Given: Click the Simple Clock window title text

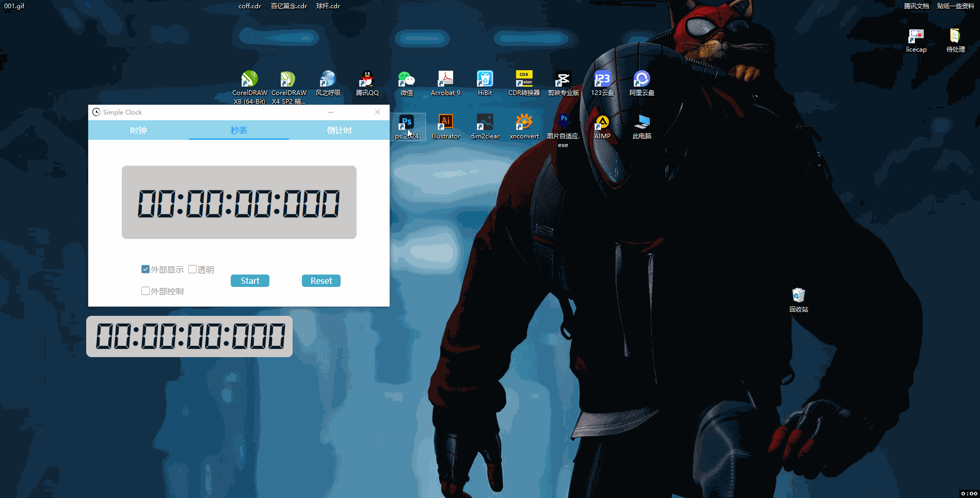Looking at the screenshot, I should tap(122, 112).
